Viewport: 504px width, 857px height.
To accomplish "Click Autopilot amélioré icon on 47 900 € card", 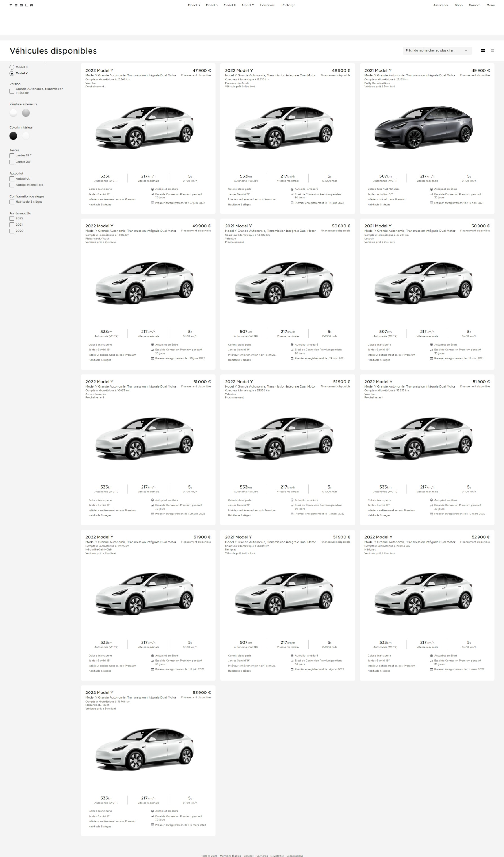I will coord(152,189).
